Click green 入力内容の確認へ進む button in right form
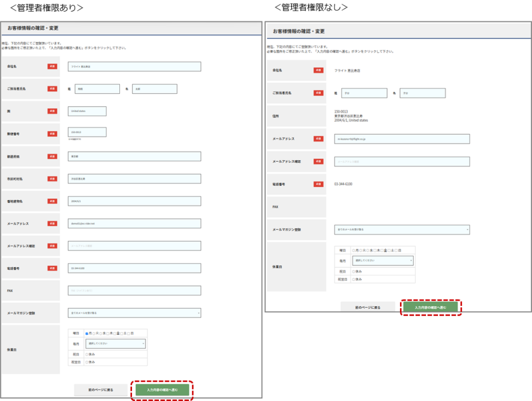532x401 pixels. tap(430, 307)
